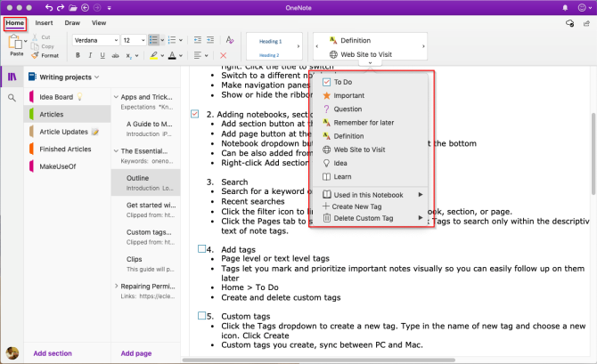Click the clear formatting icon
597x364 pixels.
click(230, 40)
